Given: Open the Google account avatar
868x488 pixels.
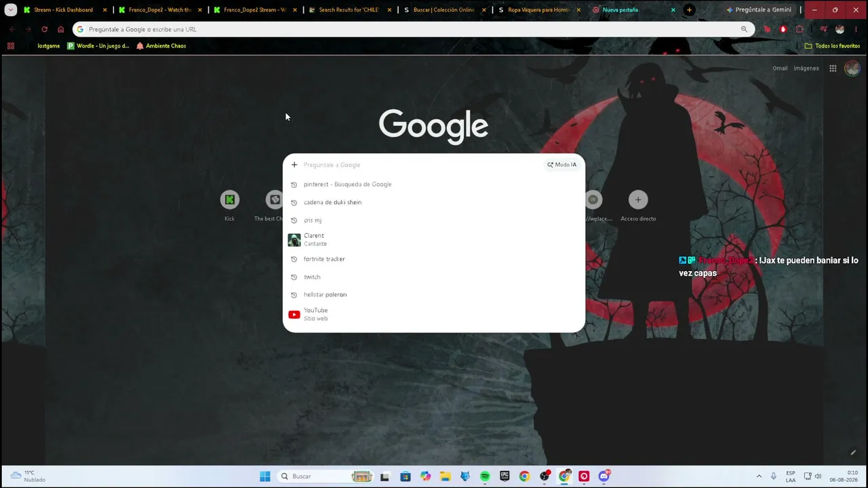Looking at the screenshot, I should click(852, 68).
